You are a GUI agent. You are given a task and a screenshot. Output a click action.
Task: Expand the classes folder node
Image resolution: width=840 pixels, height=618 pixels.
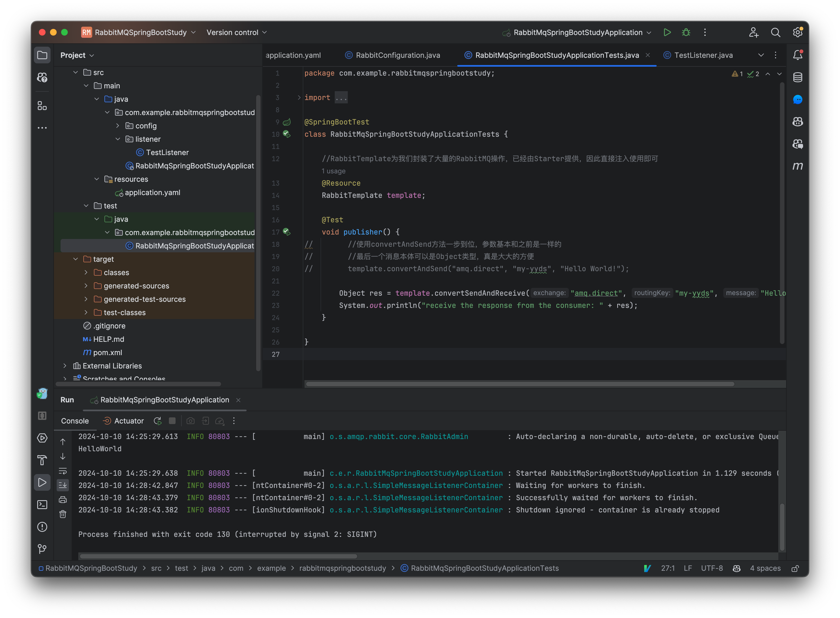coord(86,272)
